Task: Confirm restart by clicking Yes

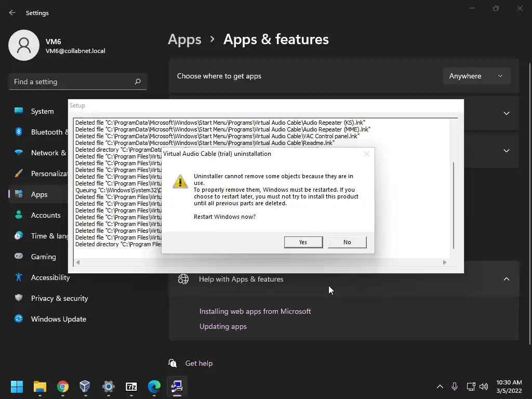Action: point(303,242)
